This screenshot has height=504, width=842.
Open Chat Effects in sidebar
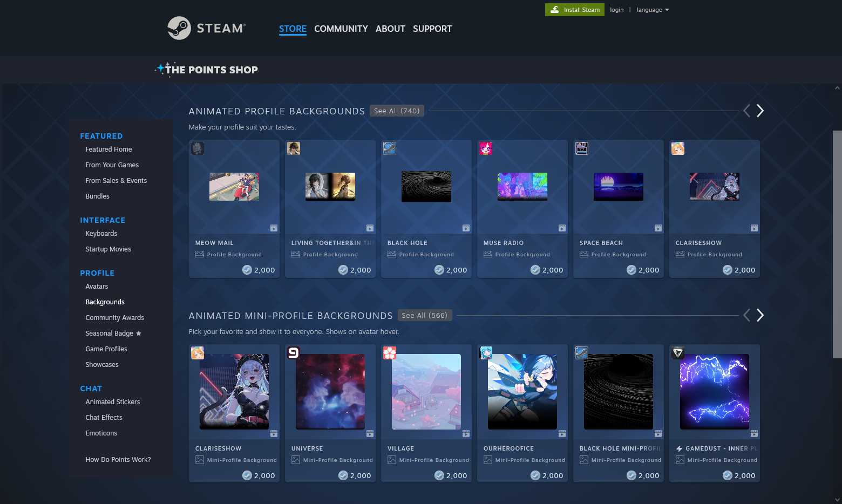pos(104,418)
